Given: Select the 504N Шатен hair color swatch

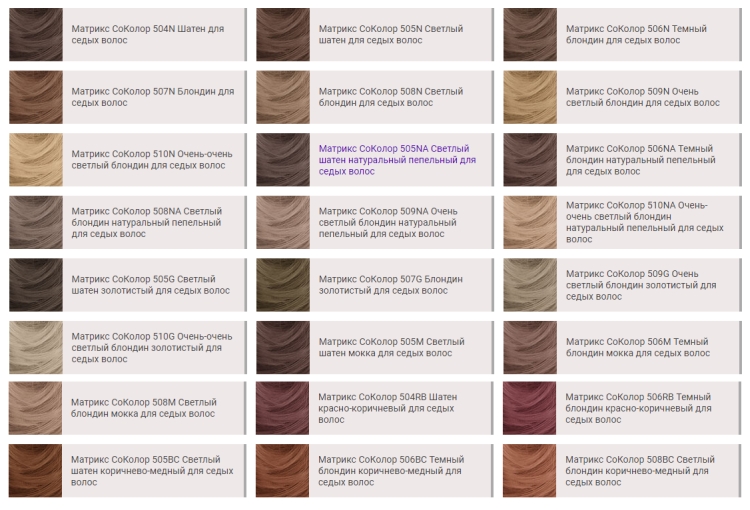Looking at the screenshot, I should click(36, 34).
